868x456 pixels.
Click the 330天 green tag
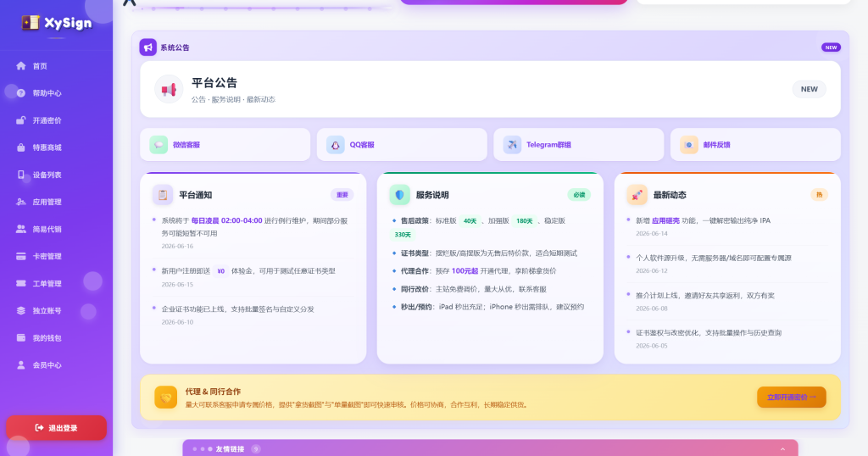pyautogui.click(x=403, y=235)
